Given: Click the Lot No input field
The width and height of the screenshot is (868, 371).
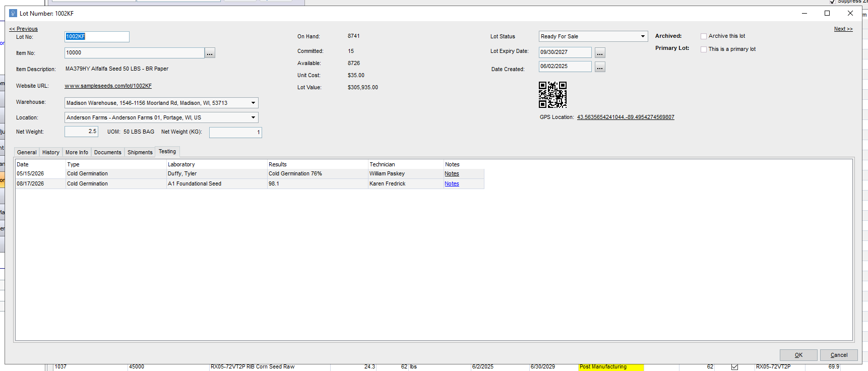Looking at the screenshot, I should (x=97, y=37).
